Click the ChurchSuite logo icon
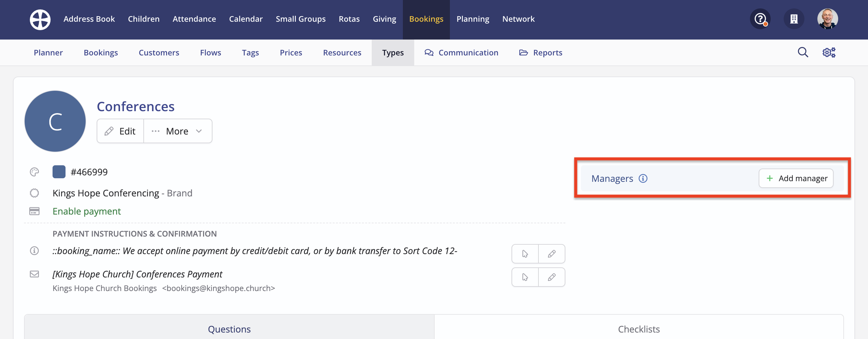 pyautogui.click(x=40, y=19)
